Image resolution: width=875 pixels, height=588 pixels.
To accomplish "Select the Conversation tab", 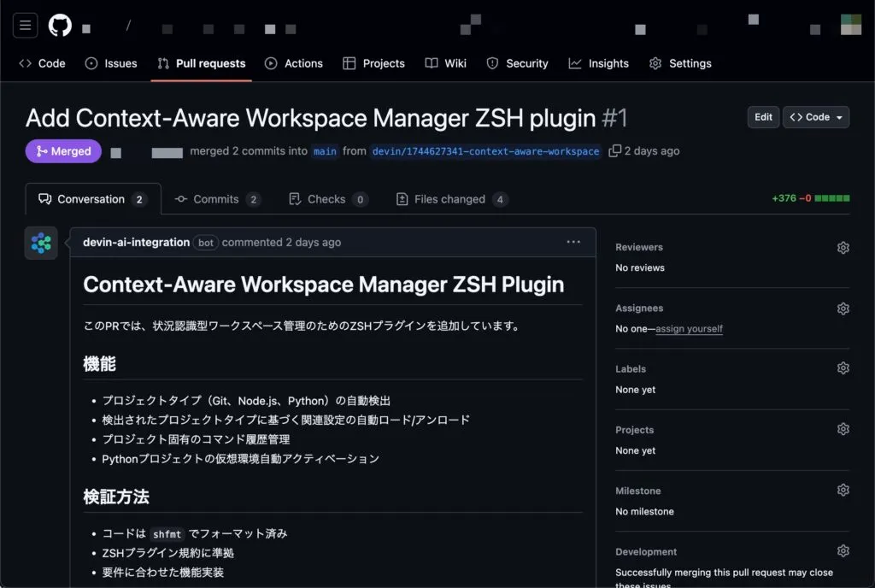I will pos(92,199).
